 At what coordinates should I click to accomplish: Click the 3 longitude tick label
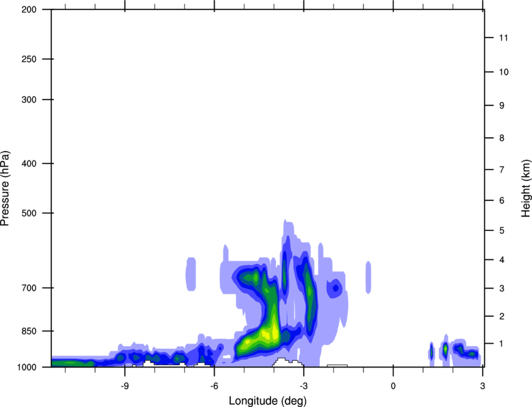tap(483, 386)
